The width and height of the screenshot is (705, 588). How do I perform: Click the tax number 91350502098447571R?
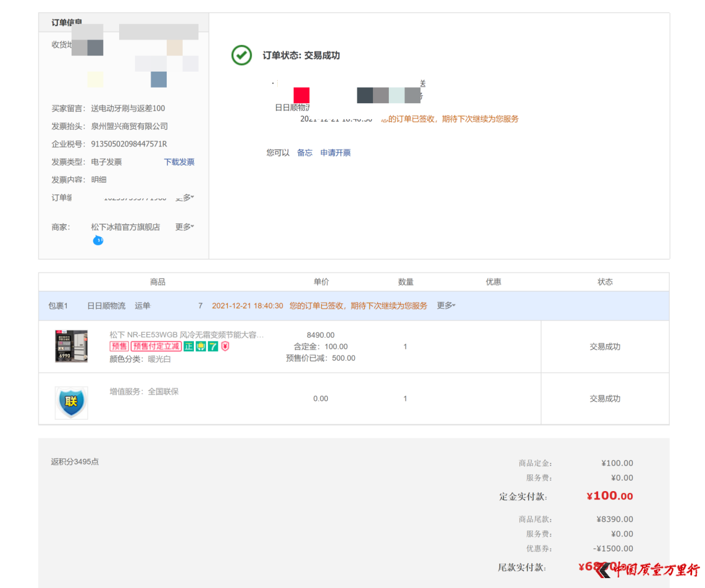pos(129,144)
